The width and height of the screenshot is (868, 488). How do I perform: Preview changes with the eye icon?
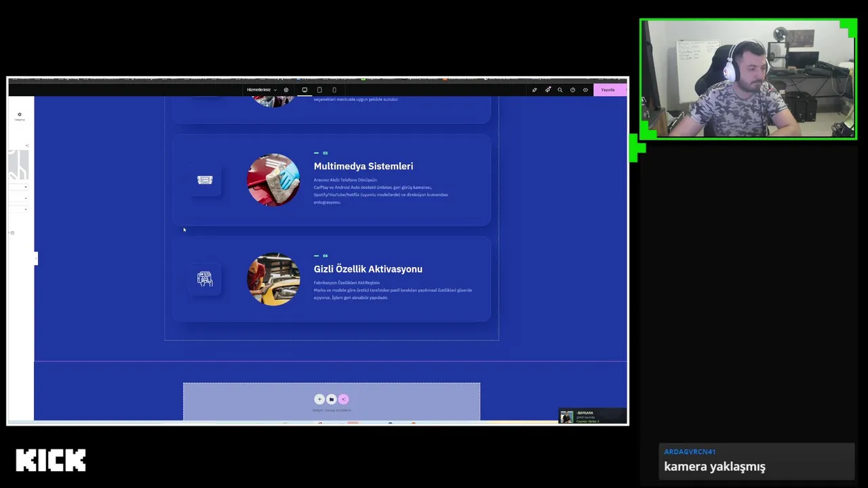pyautogui.click(x=586, y=89)
